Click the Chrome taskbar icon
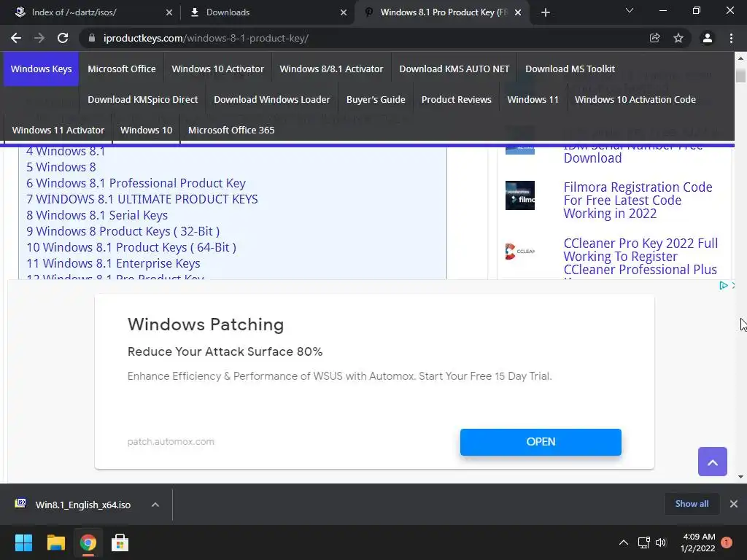Screen dimensions: 747x560 88,542
